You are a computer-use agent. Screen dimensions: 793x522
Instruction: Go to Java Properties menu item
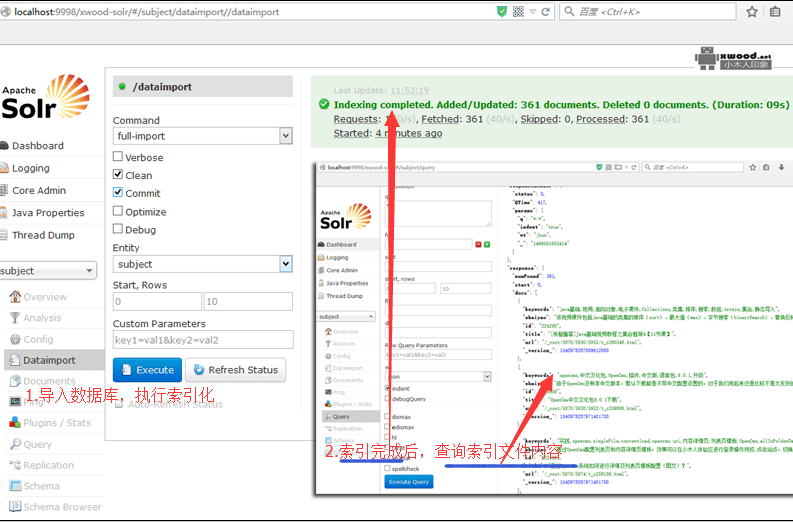tap(48, 212)
